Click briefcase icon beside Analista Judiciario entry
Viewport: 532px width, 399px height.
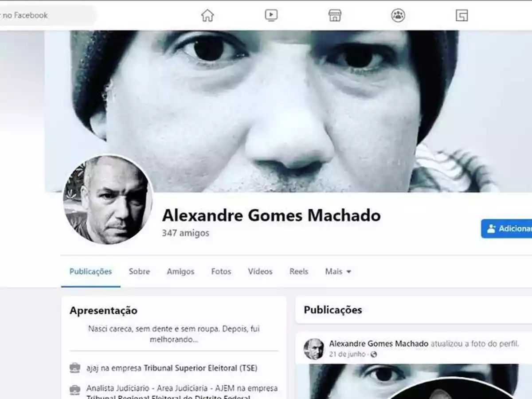coord(75,390)
